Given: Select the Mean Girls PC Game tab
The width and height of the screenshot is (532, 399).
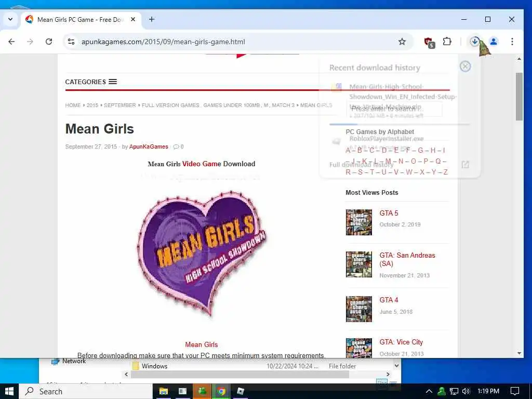Looking at the screenshot, I should (x=80, y=20).
